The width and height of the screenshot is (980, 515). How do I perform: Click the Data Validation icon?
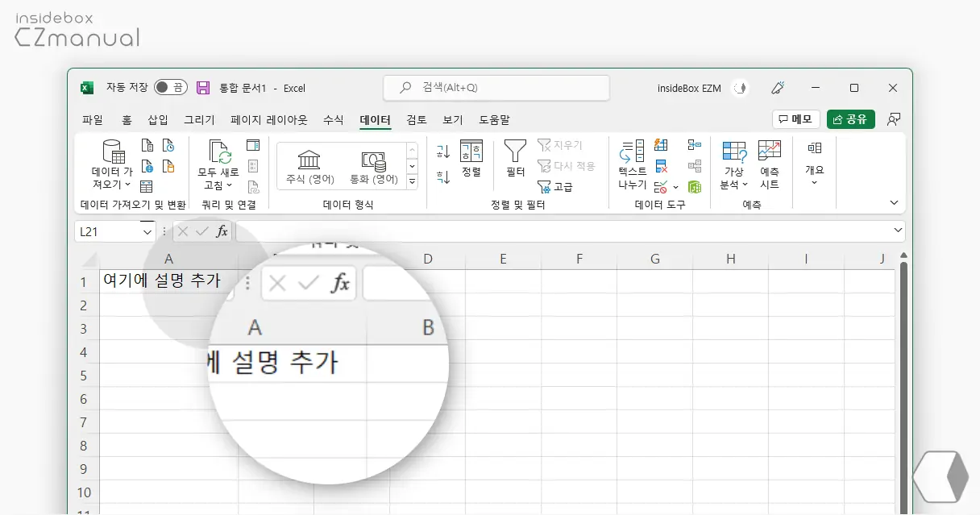(x=660, y=187)
